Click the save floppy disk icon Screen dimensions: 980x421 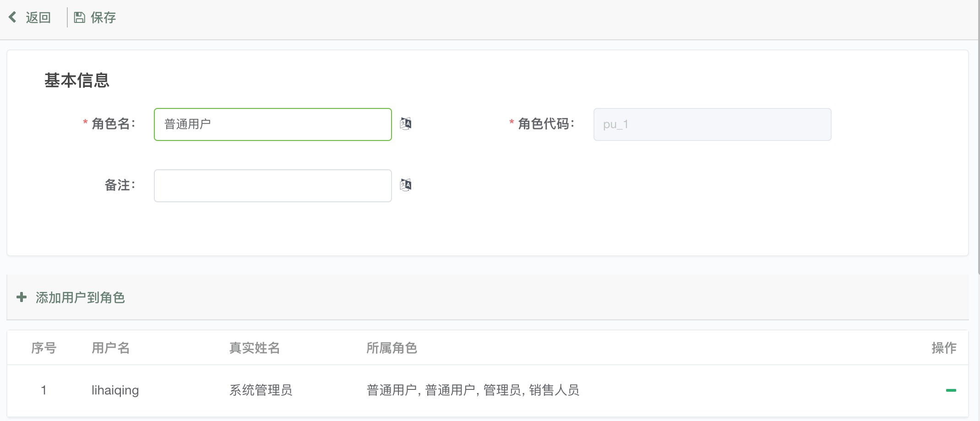click(80, 17)
